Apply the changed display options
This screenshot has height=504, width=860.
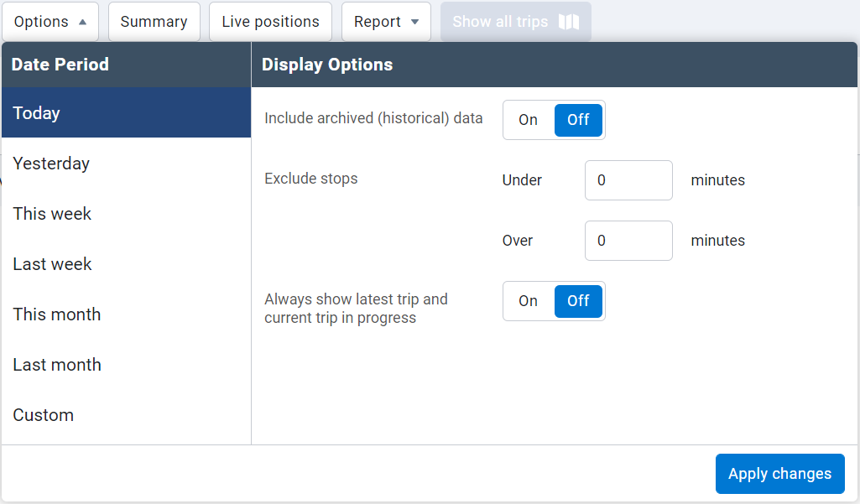tap(779, 474)
